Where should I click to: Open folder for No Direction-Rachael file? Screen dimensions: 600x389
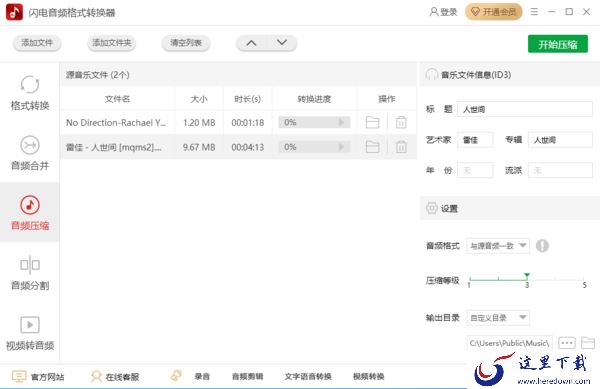pos(372,122)
